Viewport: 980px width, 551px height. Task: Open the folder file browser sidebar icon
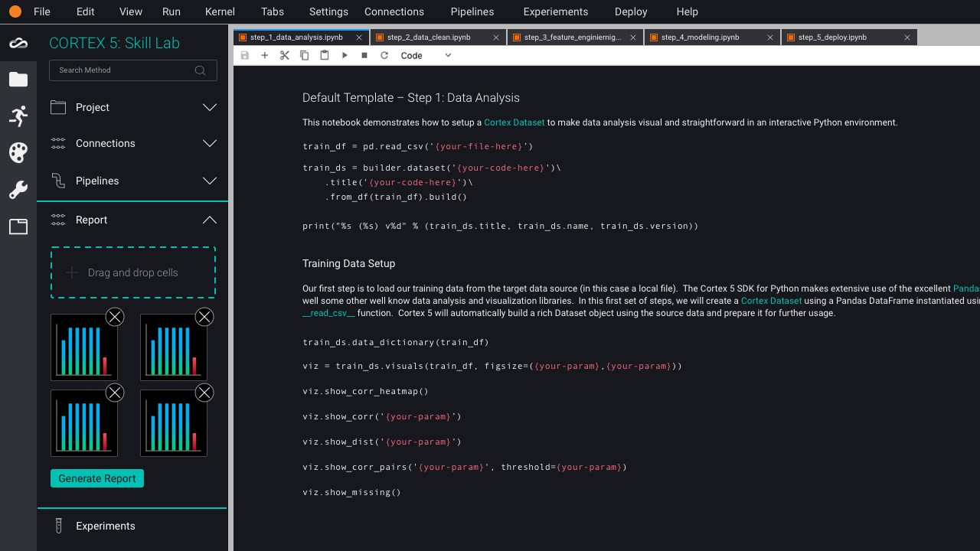coord(18,80)
